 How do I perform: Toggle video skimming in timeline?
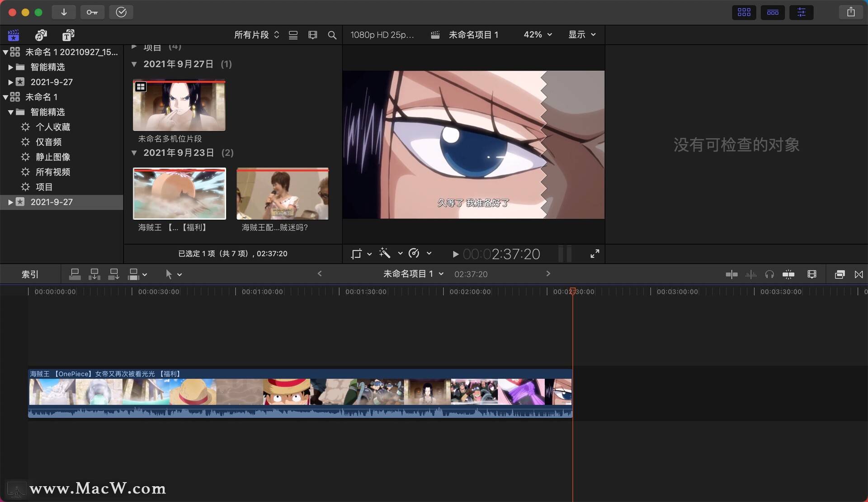(x=731, y=274)
